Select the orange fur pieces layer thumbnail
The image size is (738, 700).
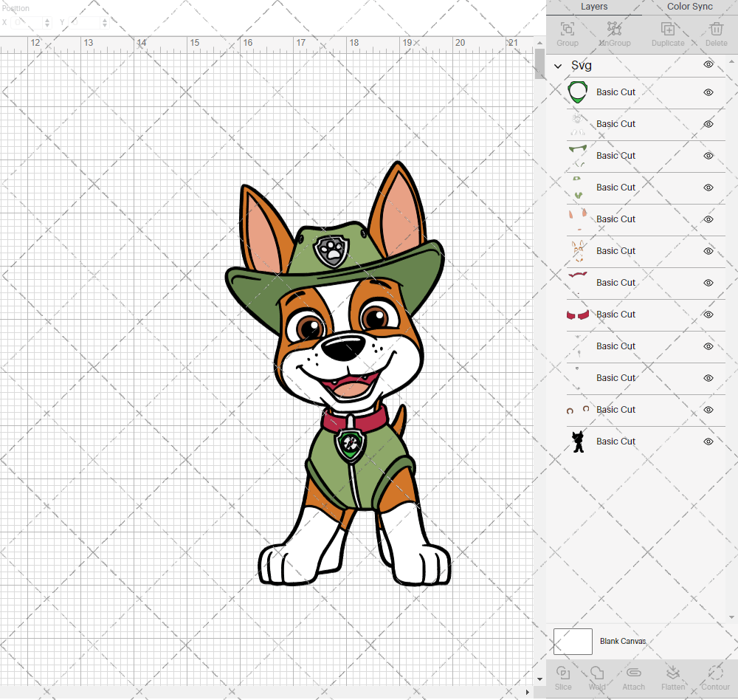pyautogui.click(x=578, y=250)
